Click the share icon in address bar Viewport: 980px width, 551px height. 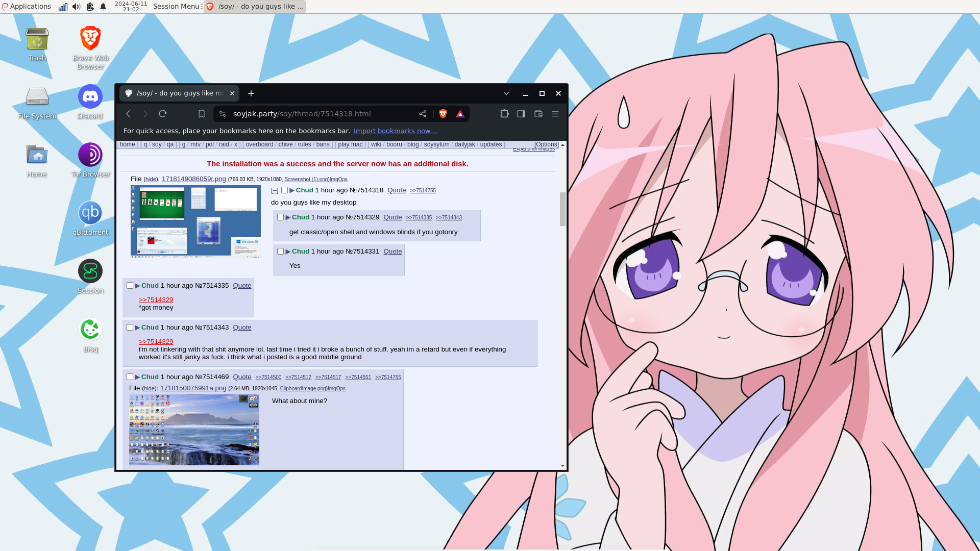(423, 114)
